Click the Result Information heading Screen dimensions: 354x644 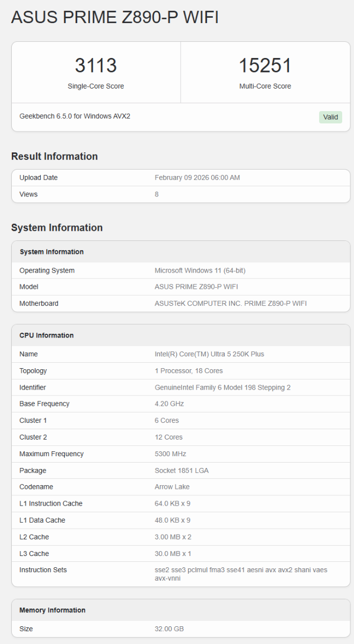[x=54, y=156]
